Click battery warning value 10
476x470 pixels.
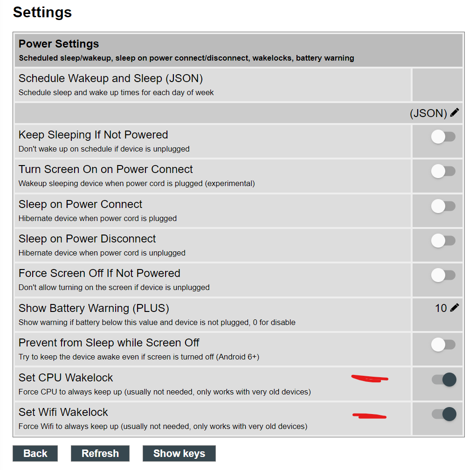pos(441,308)
